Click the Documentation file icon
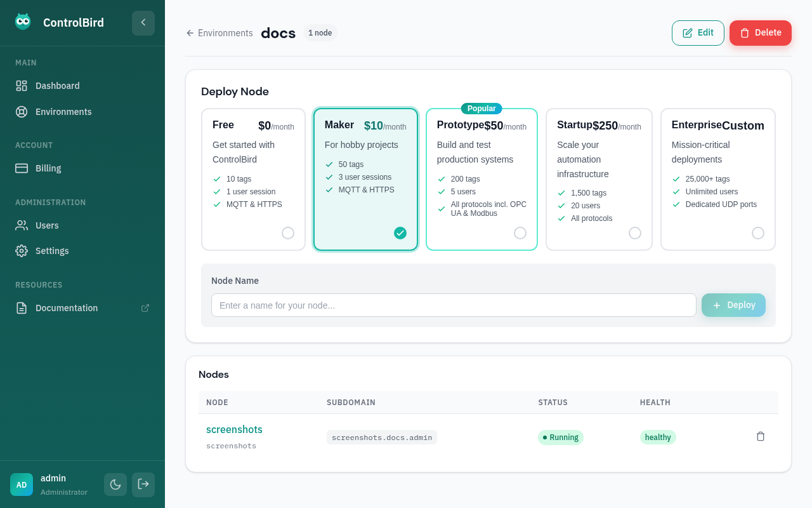 click(x=22, y=308)
